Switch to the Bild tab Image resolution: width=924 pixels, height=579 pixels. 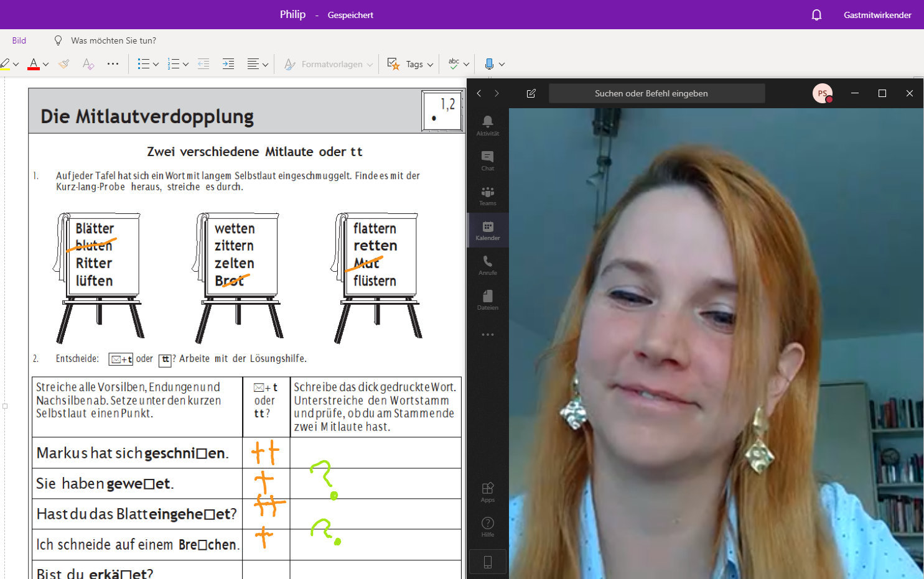click(x=19, y=40)
